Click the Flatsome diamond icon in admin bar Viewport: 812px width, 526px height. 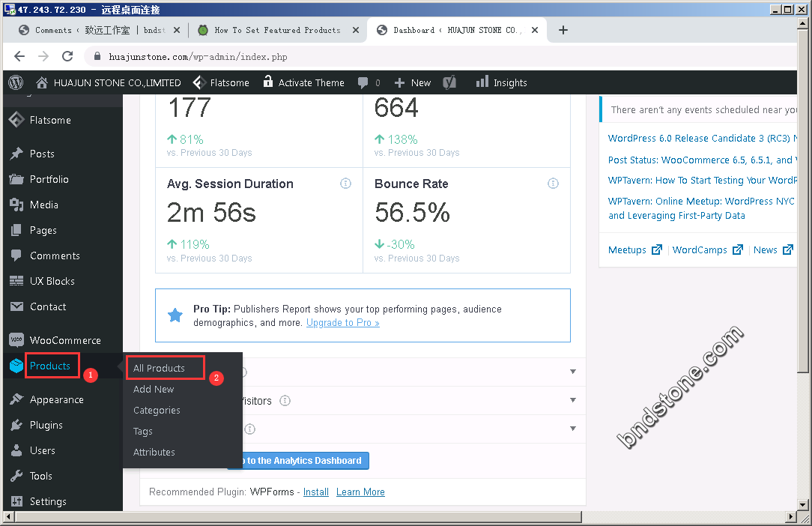[x=199, y=82]
